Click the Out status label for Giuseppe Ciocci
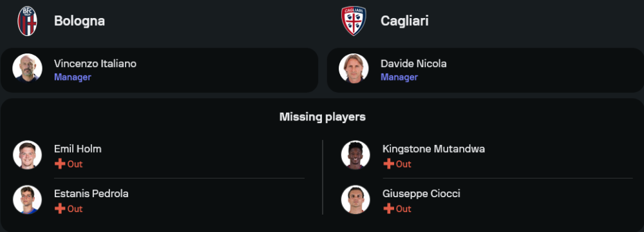The height and width of the screenshot is (232, 644). 403,209
